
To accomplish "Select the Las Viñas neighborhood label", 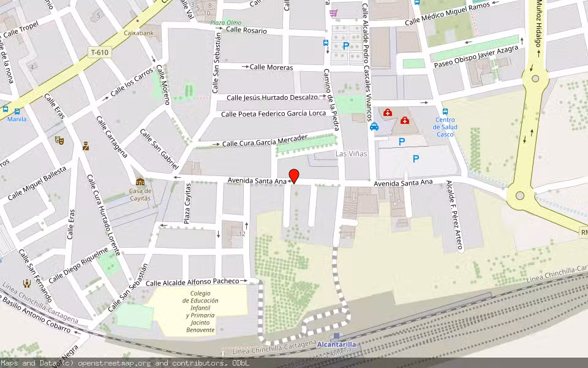I will click(352, 154).
